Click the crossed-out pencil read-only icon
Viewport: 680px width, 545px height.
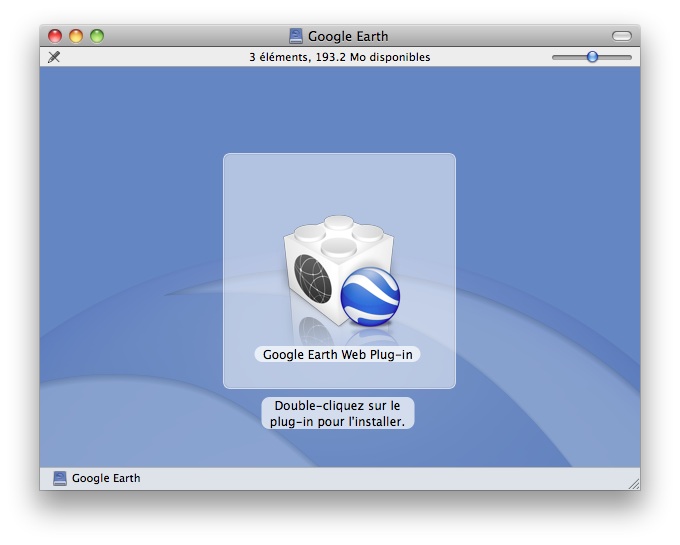(54, 57)
